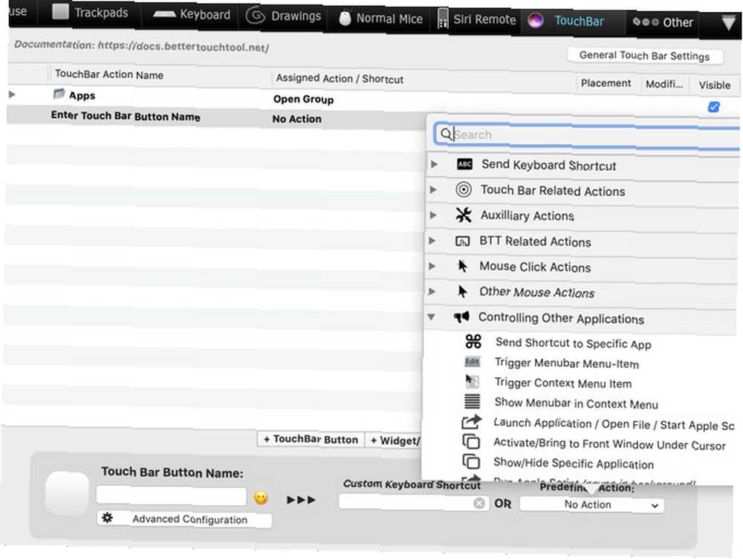Add a new TouchBar Button
743x560 pixels.
click(x=311, y=440)
